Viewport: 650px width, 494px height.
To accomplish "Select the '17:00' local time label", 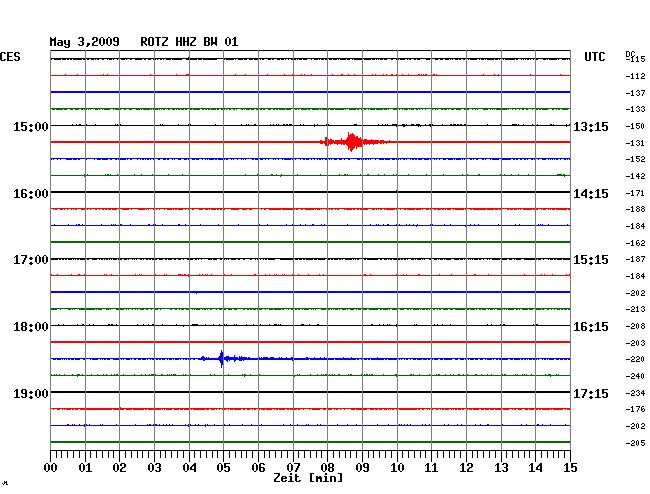I will (31, 260).
